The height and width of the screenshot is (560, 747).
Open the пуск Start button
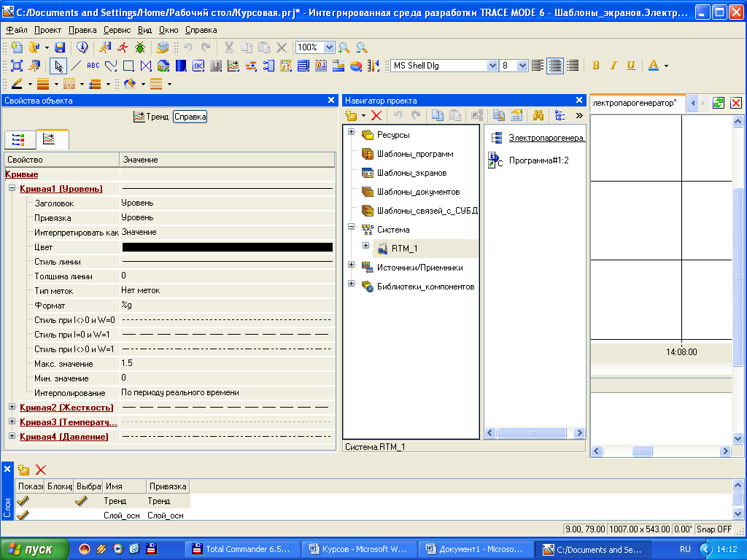34,549
